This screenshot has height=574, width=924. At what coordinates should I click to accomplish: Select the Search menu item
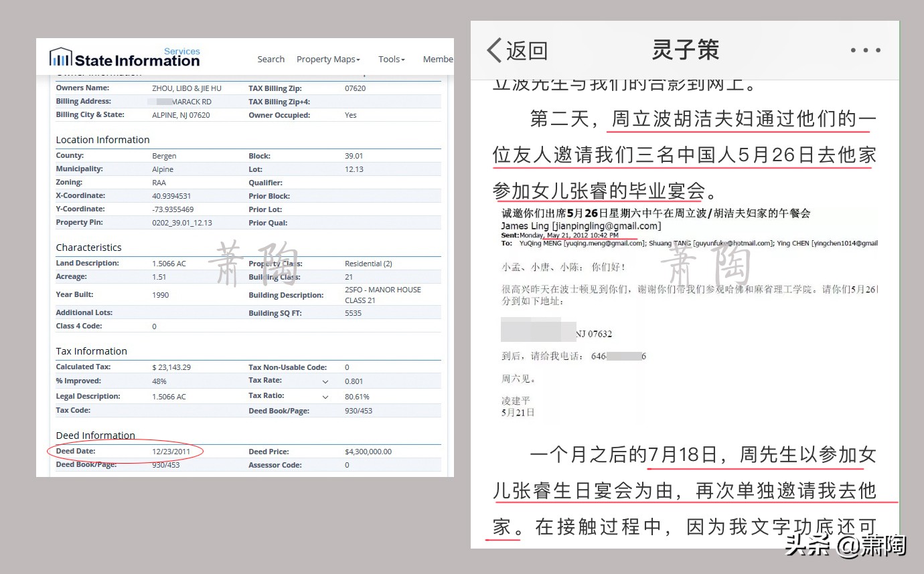click(x=271, y=59)
